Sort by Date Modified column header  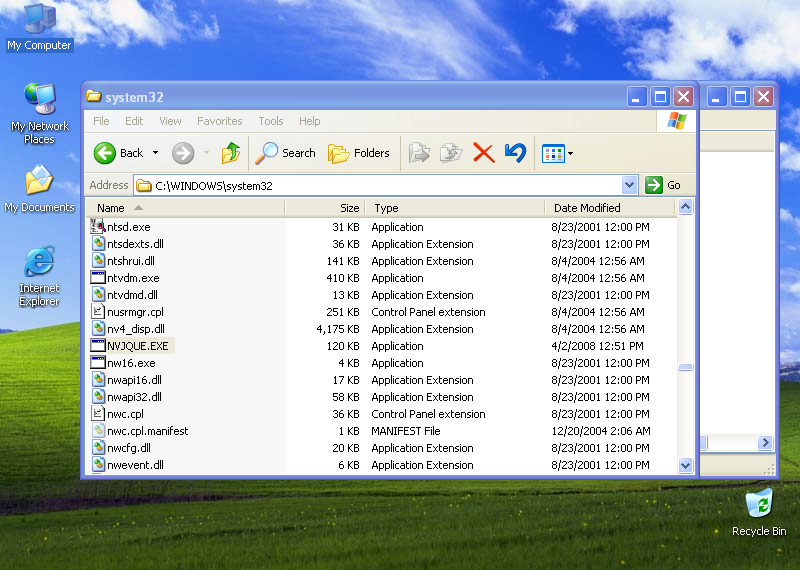click(610, 208)
